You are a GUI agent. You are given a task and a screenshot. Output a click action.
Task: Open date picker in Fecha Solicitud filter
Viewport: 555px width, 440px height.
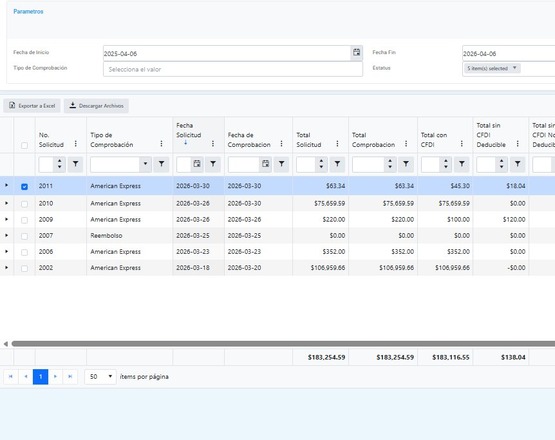(x=197, y=164)
